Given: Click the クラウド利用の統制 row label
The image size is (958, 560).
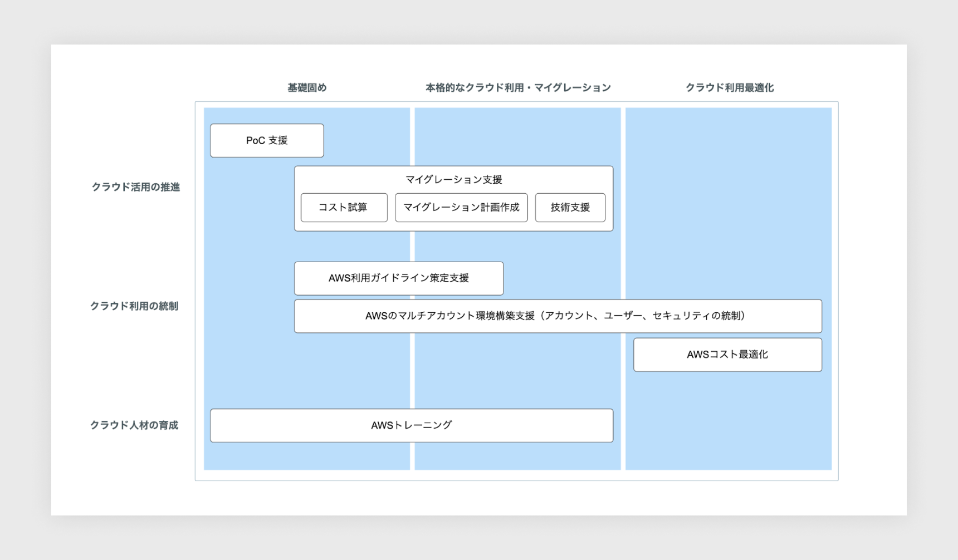Looking at the screenshot, I should click(134, 306).
